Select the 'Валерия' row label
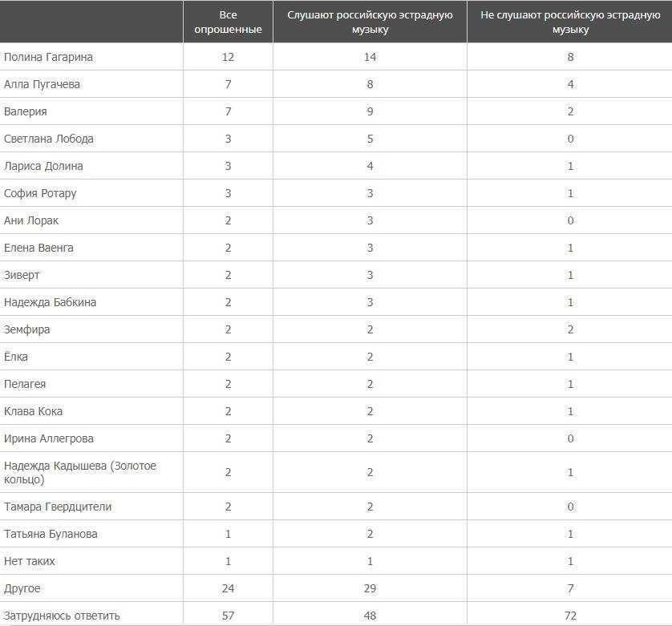This screenshot has width=672, height=626. point(26,112)
